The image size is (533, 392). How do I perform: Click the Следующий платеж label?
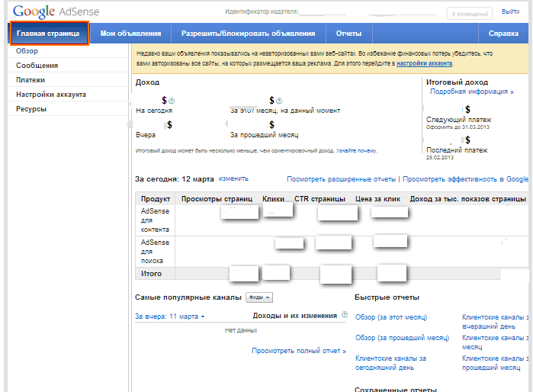pos(458,120)
